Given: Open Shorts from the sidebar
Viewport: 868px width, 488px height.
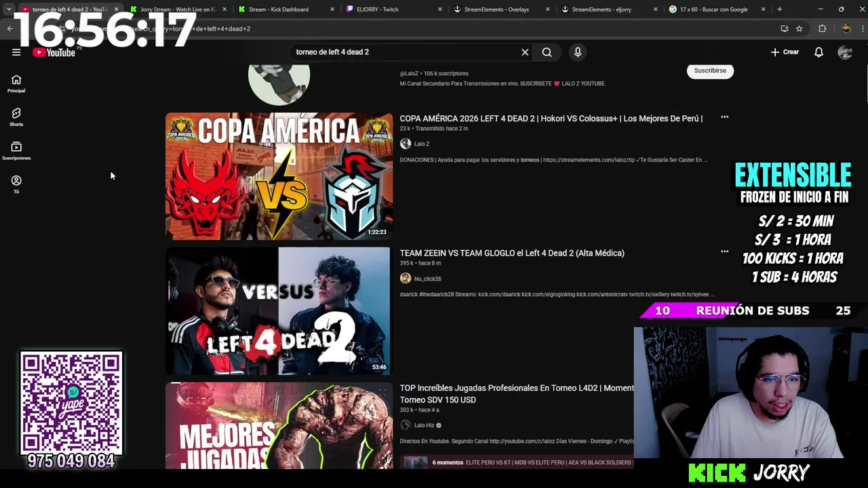Looking at the screenshot, I should [16, 117].
